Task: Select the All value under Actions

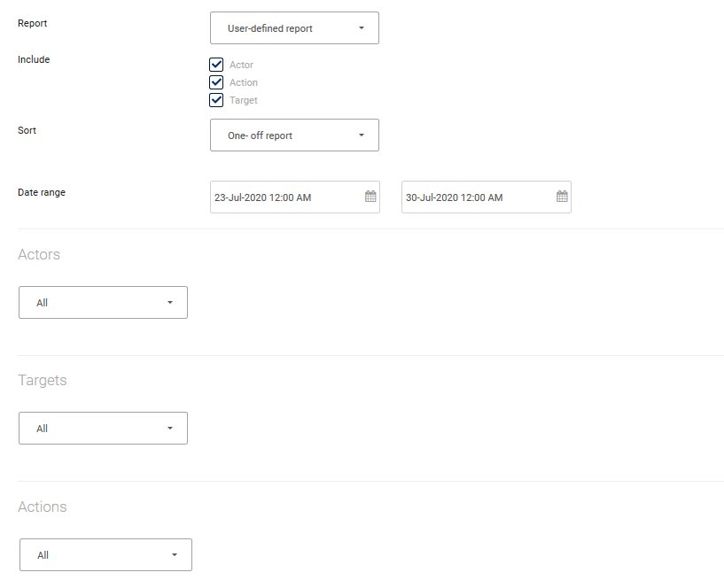Action: pos(89,555)
